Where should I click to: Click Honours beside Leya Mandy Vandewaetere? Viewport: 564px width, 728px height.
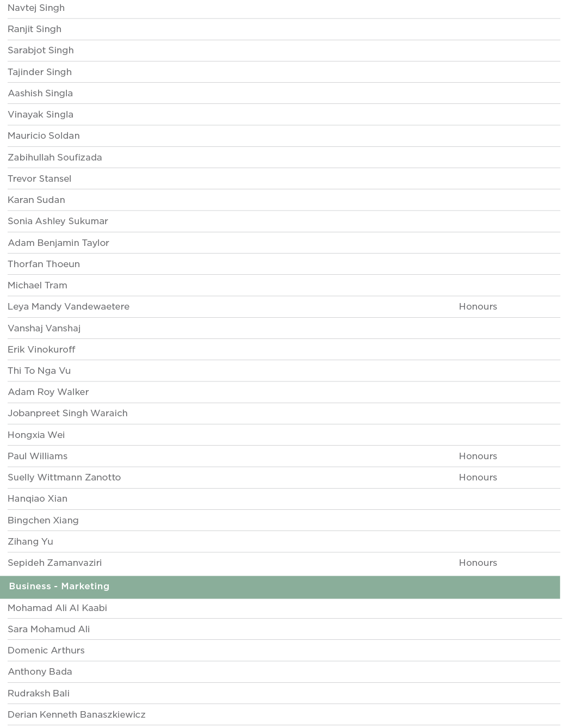tap(478, 306)
